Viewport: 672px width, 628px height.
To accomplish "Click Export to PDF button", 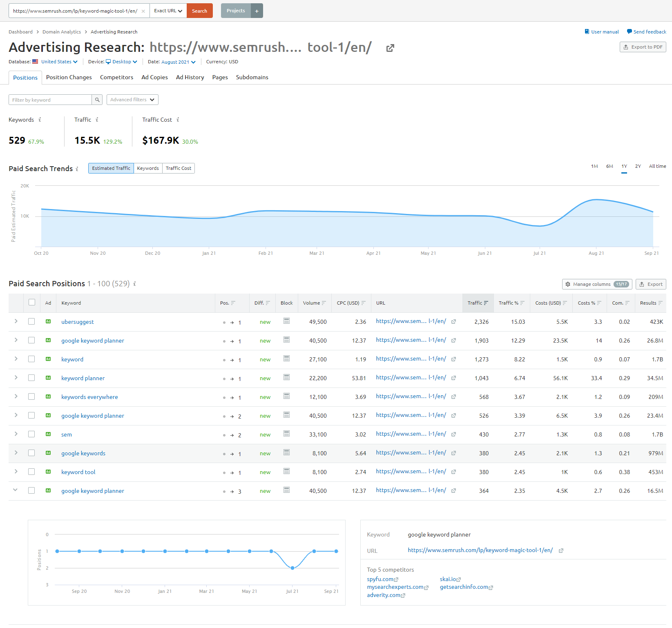I will [x=643, y=47].
